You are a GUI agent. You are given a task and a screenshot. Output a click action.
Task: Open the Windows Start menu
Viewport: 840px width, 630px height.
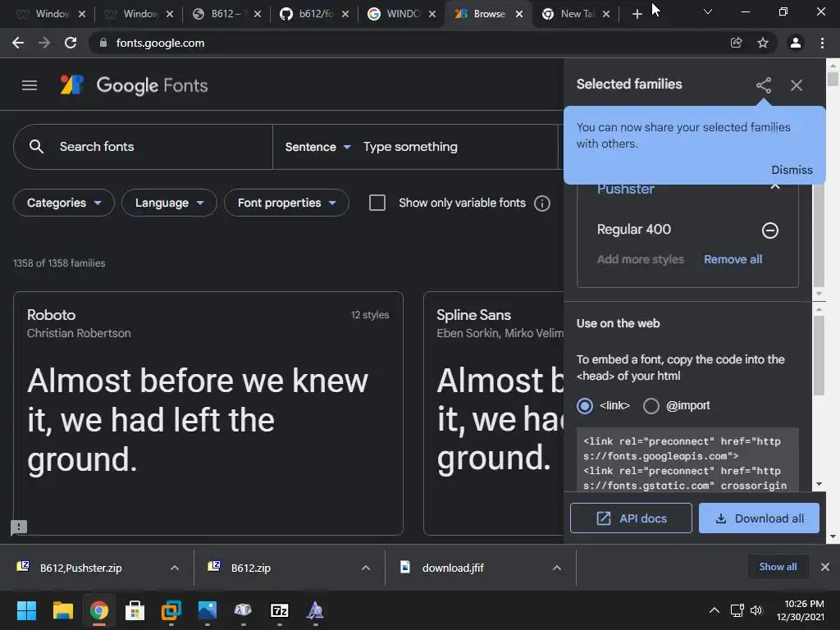tap(26, 610)
